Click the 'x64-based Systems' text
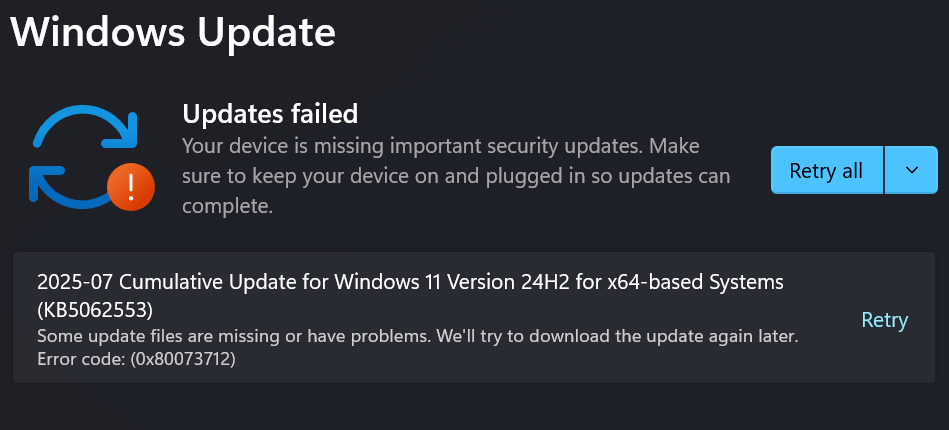 695,282
